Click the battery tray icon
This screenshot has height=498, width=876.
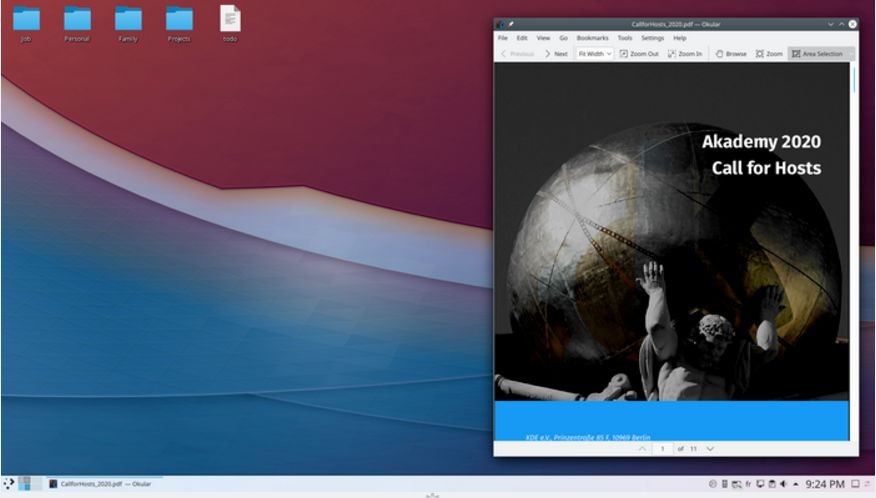[x=725, y=484]
